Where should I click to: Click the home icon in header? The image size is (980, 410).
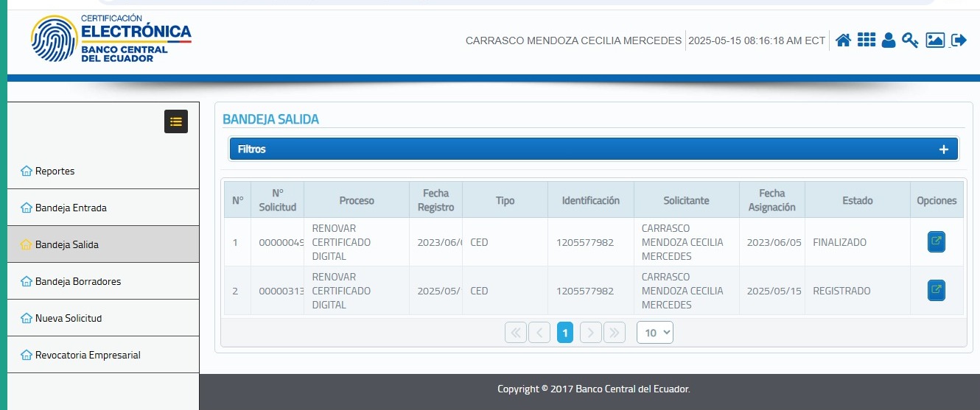coord(844,40)
